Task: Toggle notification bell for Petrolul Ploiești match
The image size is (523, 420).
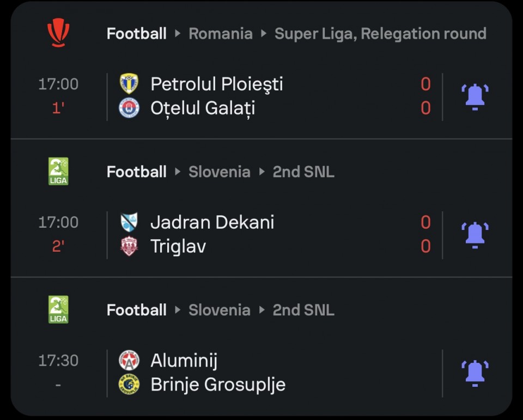Action: click(475, 97)
